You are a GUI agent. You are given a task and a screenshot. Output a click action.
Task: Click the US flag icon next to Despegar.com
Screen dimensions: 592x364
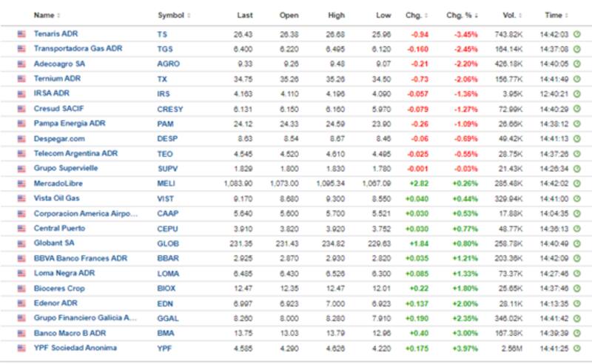[21, 138]
